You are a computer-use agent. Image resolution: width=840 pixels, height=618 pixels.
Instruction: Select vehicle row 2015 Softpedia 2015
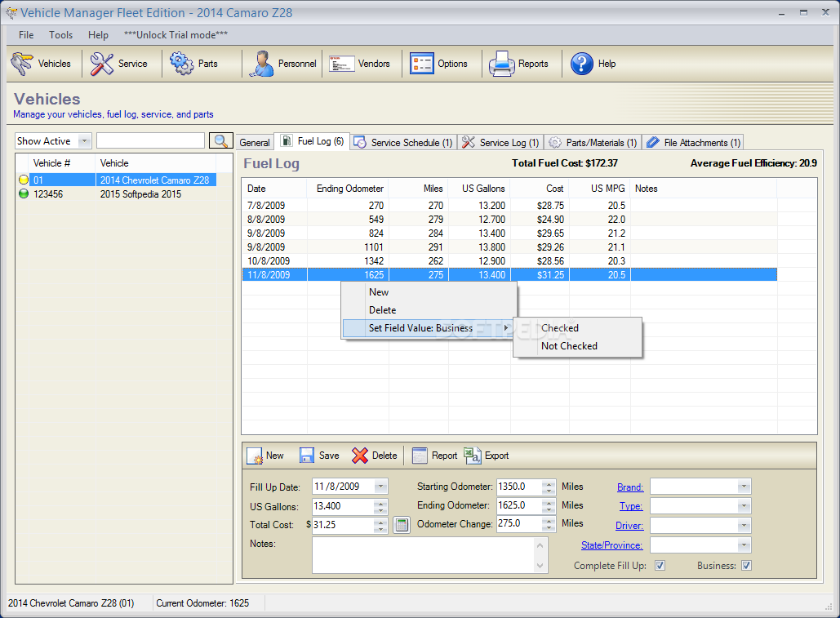[x=124, y=193]
